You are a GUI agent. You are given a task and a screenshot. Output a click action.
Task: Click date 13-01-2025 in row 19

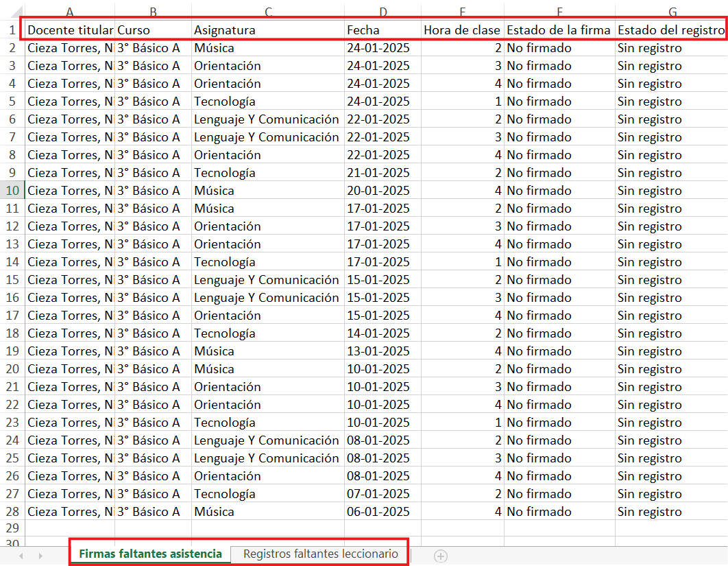[383, 351]
